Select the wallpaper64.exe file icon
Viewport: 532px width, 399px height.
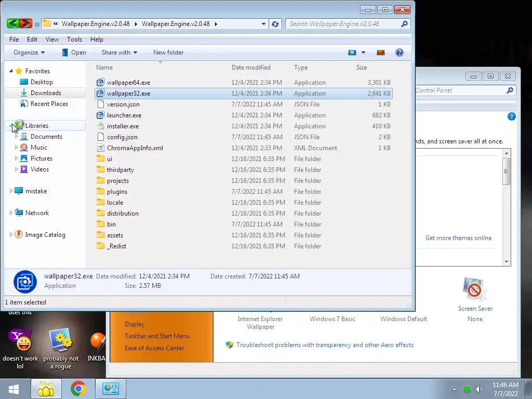click(x=100, y=83)
